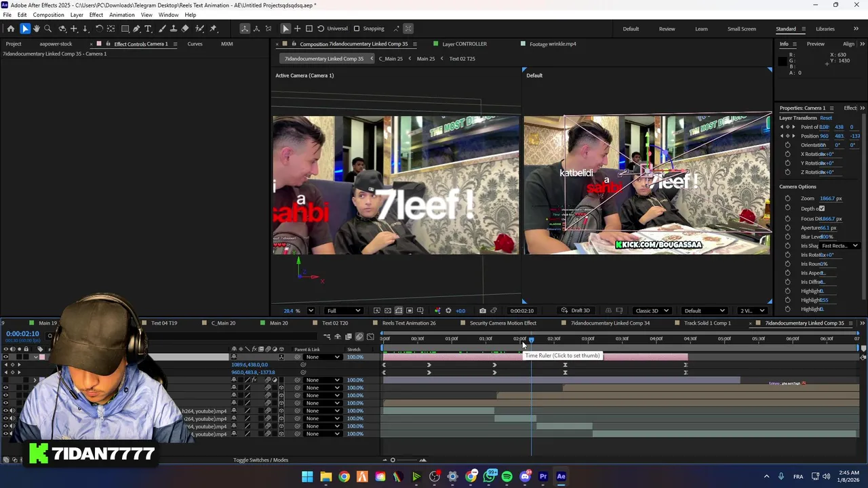Open the Properties Camera 1 panel menu

833,108
